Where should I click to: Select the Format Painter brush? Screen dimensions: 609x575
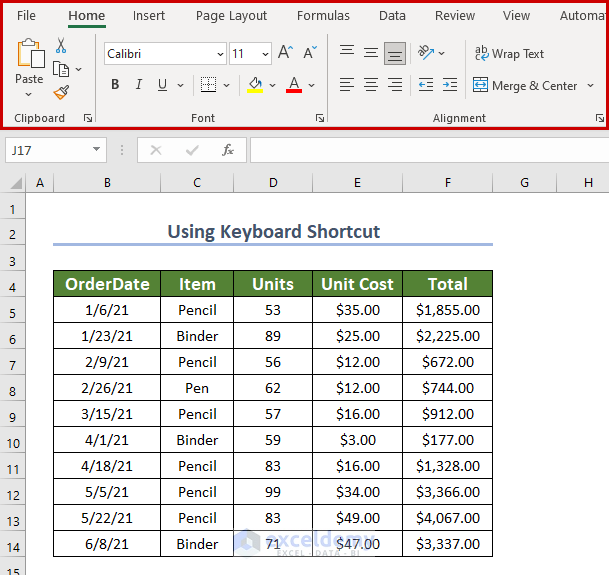coord(61,93)
